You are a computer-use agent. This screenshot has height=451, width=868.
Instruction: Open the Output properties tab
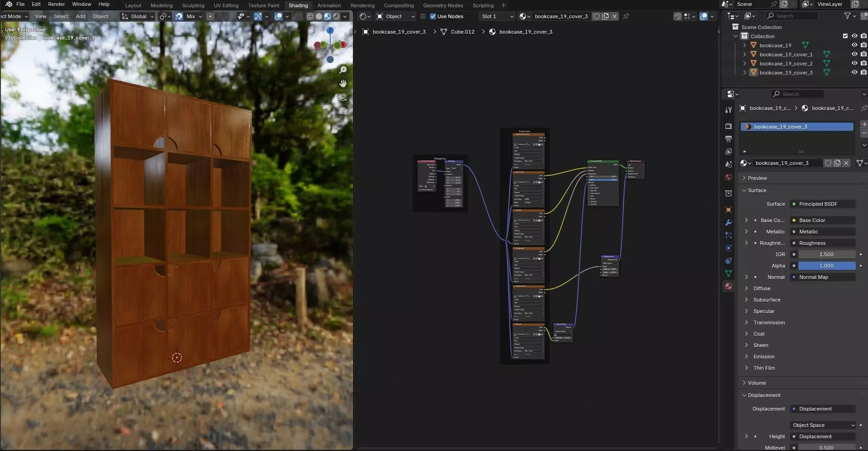[729, 139]
